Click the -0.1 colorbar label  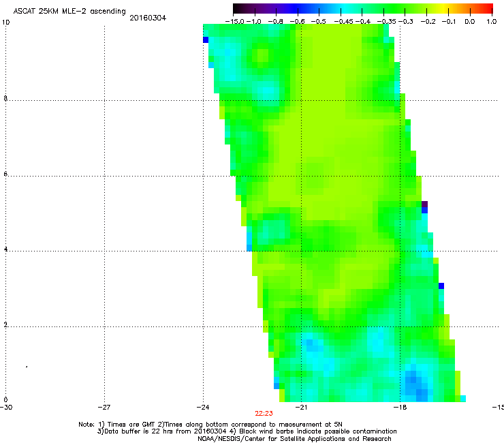449,22
